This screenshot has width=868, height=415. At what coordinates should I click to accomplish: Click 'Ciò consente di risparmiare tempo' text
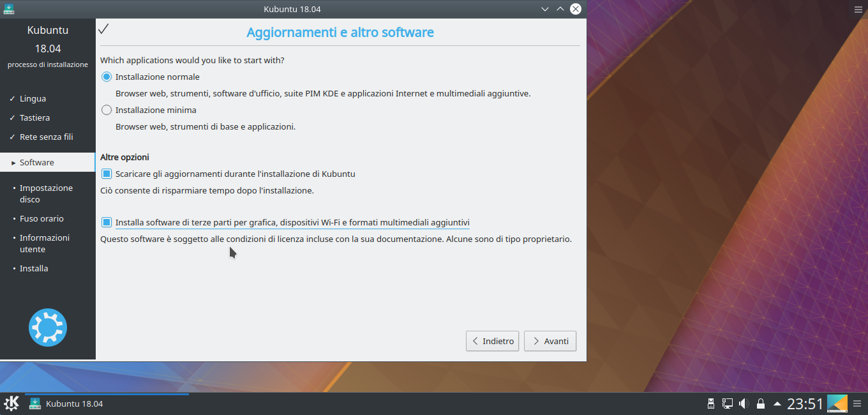click(207, 190)
